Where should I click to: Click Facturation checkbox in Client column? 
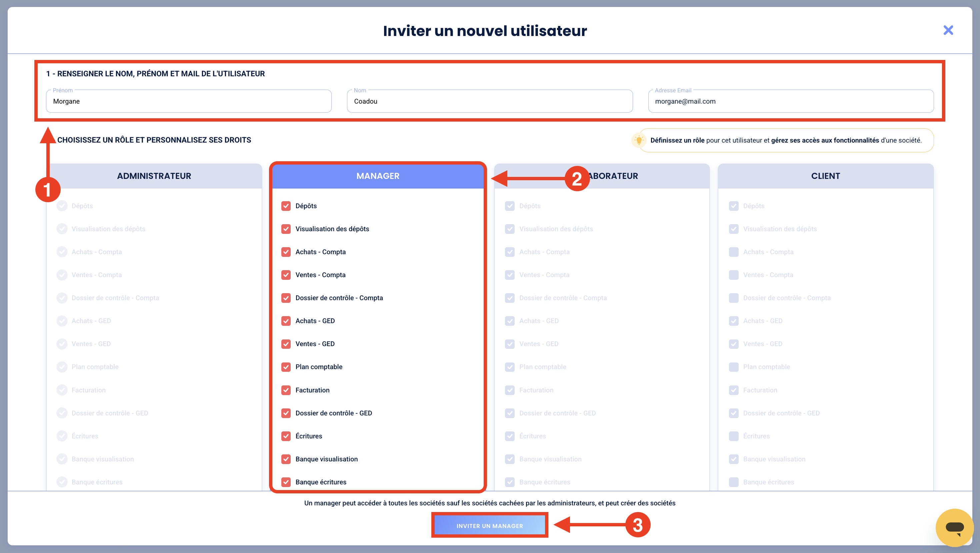tap(734, 390)
